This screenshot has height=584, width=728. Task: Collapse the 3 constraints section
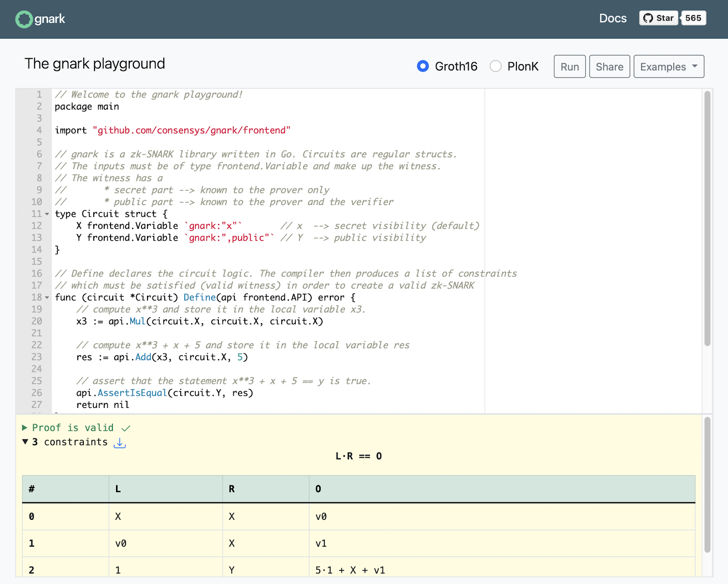pyautogui.click(x=25, y=442)
